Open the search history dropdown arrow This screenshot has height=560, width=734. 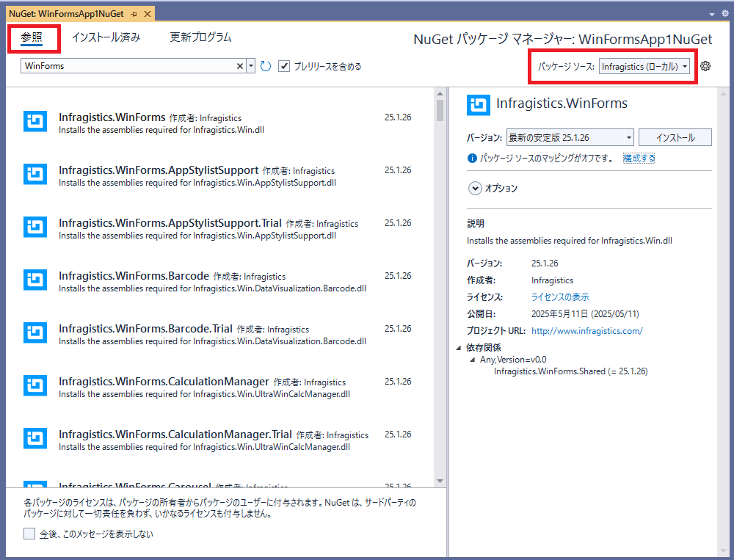tap(251, 66)
